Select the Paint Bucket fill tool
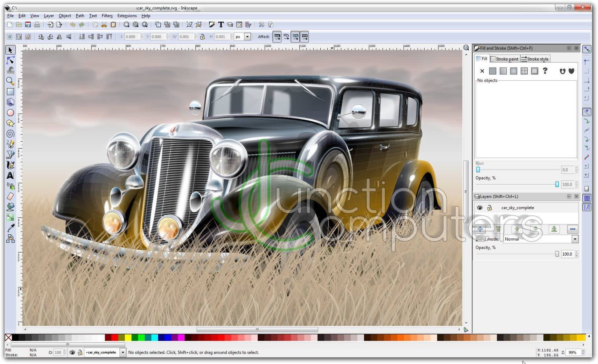This screenshot has width=598, height=364. pyautogui.click(x=10, y=207)
